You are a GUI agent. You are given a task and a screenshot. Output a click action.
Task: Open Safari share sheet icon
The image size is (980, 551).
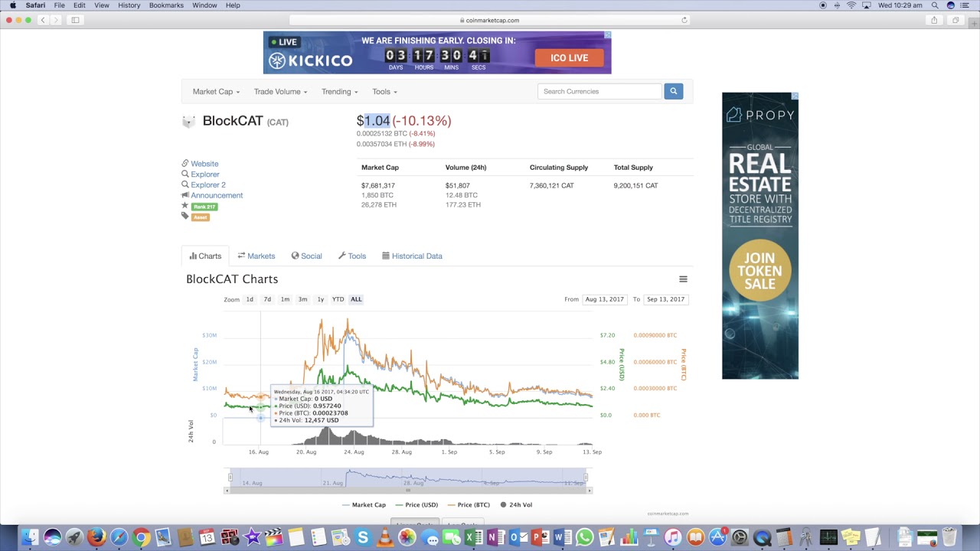pos(934,20)
